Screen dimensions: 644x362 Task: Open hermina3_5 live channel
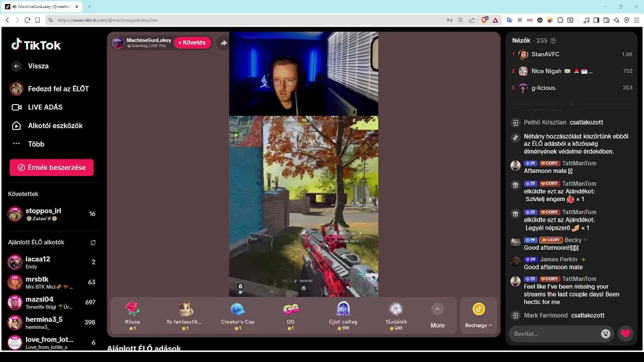[51, 322]
